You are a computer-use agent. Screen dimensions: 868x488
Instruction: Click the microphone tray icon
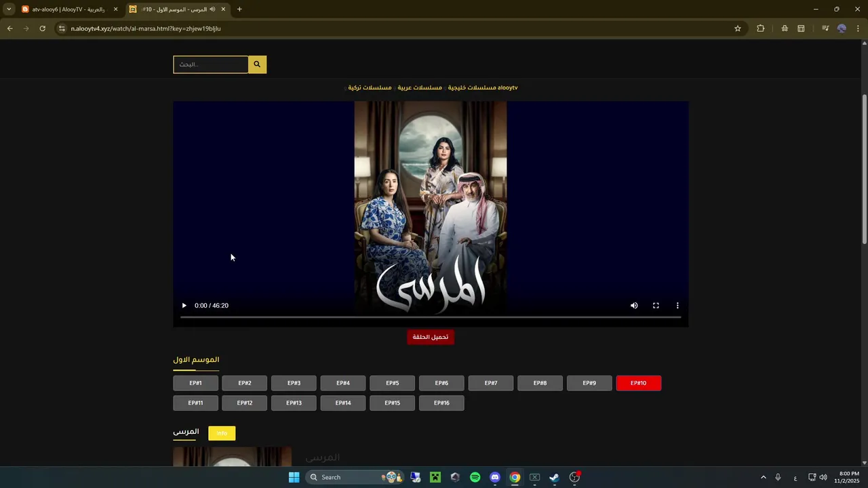click(x=778, y=477)
